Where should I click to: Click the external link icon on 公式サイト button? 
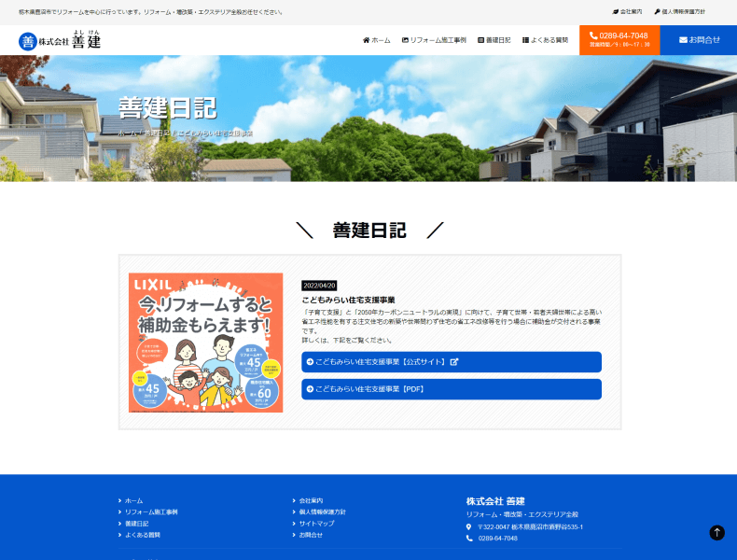tap(454, 362)
